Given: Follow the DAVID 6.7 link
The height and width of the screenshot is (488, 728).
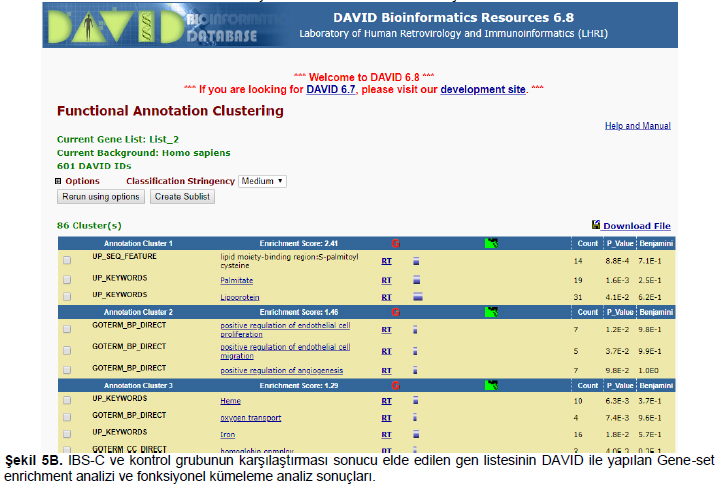Looking at the screenshot, I should coord(331,90).
